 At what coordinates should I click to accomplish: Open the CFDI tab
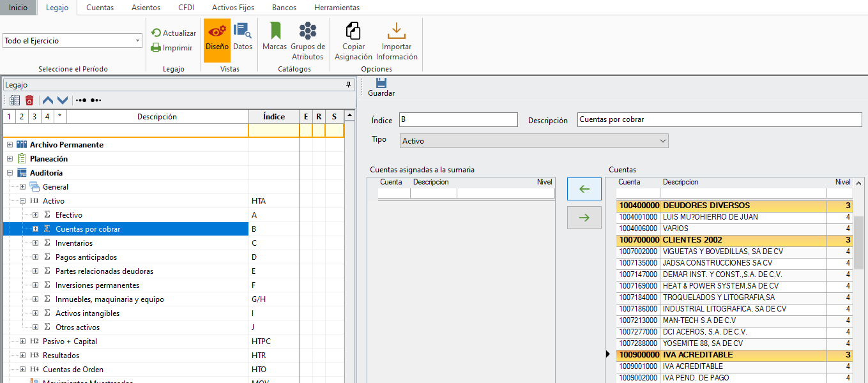click(x=187, y=8)
